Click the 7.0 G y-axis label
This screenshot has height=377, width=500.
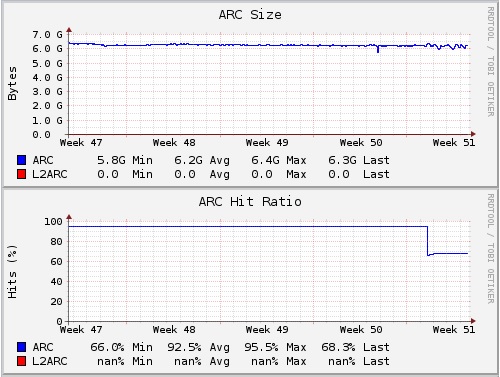click(x=47, y=35)
